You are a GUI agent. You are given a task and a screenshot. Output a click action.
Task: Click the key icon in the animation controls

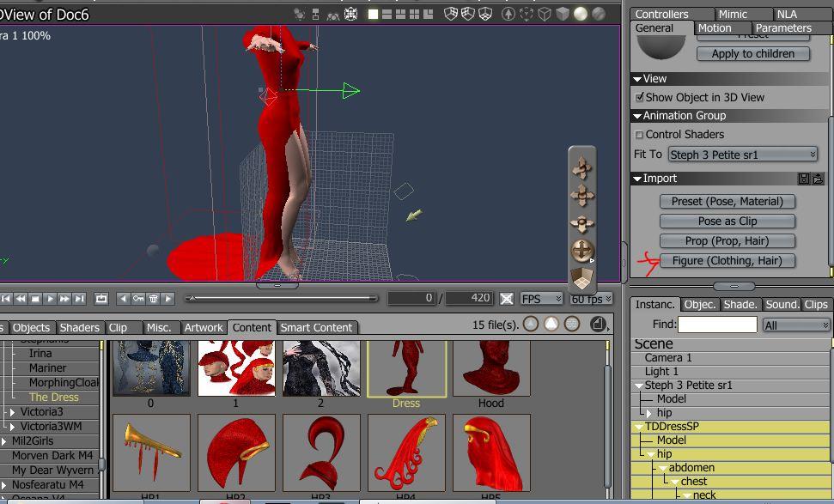pyautogui.click(x=138, y=299)
